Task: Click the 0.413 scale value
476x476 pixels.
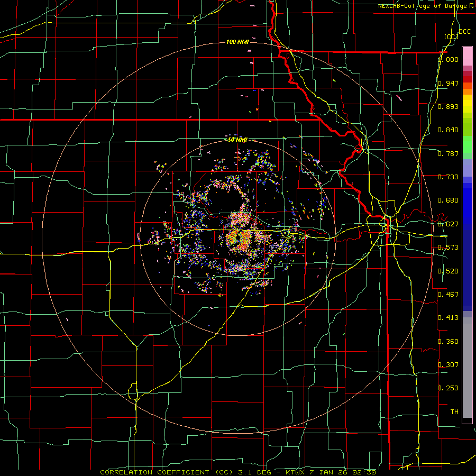Action: [x=448, y=318]
